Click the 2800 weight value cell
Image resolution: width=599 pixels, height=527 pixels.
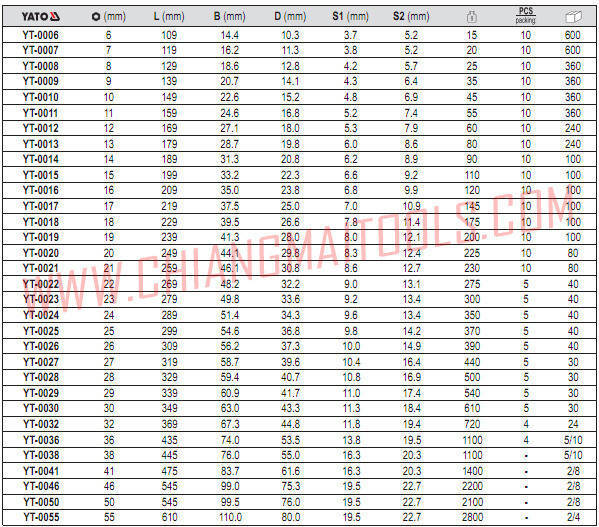[472, 517]
